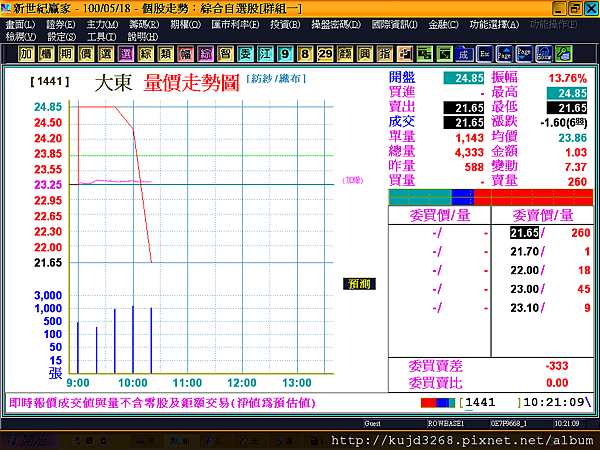Click the stock code input field 1441
This screenshot has width=600, height=450.
pos(489,403)
